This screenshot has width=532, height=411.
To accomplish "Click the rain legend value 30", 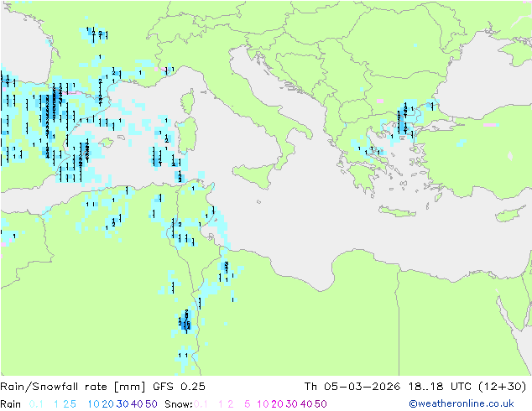I will 123,404.
